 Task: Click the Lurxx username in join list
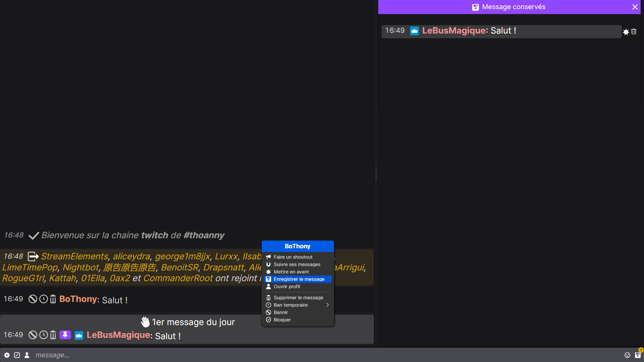click(x=226, y=256)
